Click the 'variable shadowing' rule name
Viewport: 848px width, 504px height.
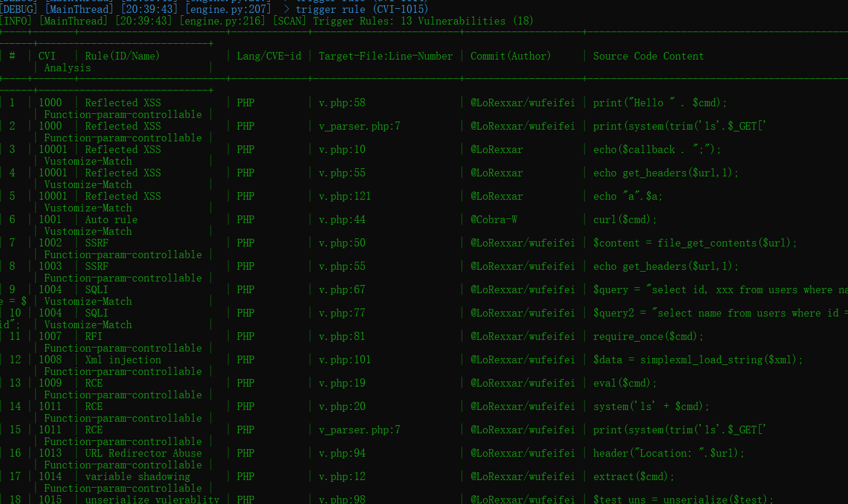coord(138,477)
